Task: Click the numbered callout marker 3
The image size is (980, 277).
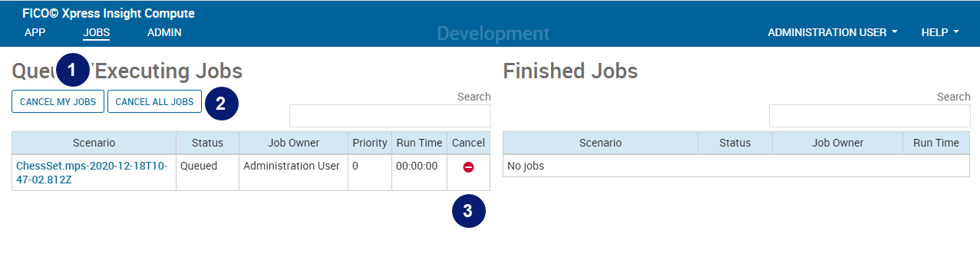Action: click(470, 211)
